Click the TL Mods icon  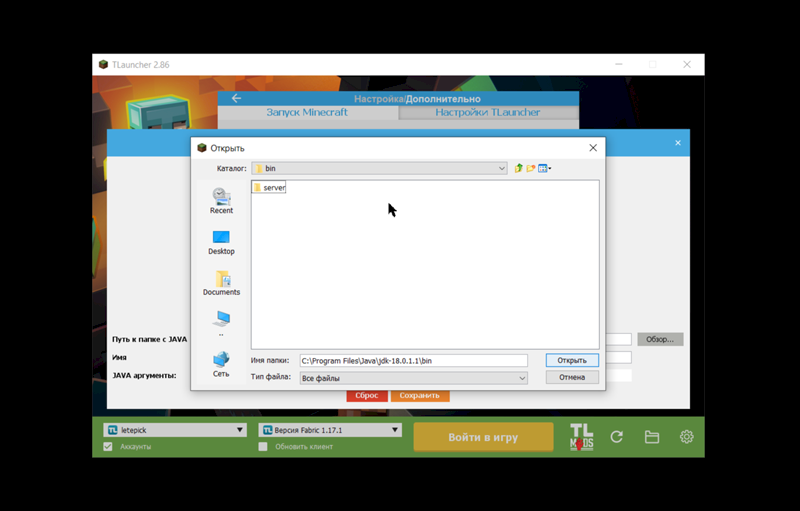coord(581,436)
